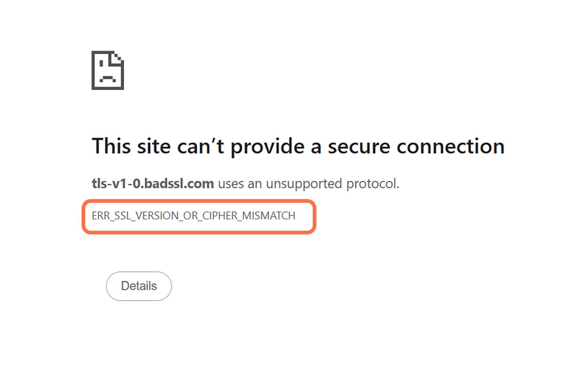The height and width of the screenshot is (368, 588).
Task: Click the "This site can't provide" heading
Action: (298, 146)
